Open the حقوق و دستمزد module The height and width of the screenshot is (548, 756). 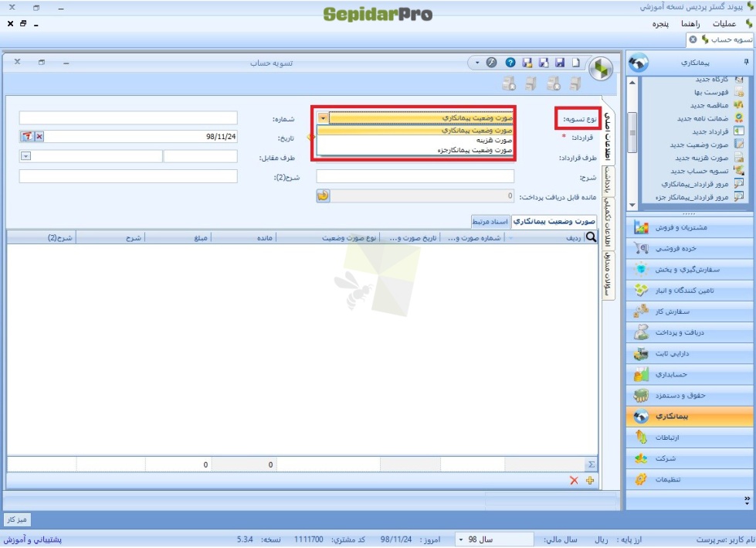click(x=690, y=396)
